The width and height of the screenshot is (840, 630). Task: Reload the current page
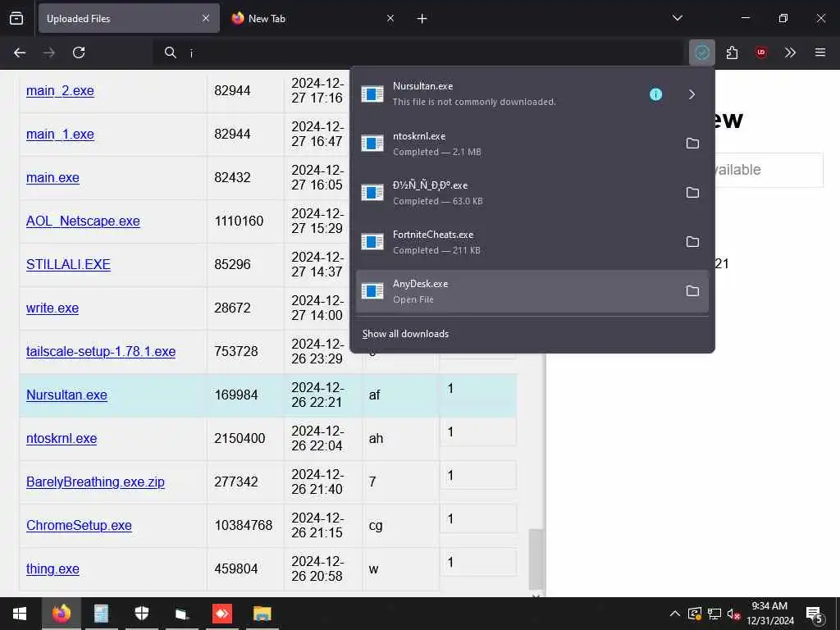79,52
